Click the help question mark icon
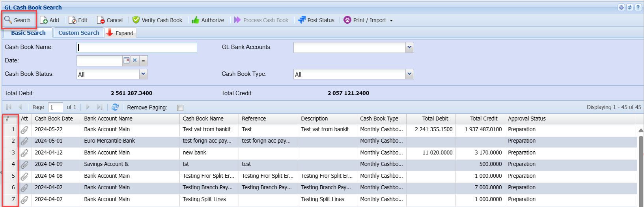 [638, 7]
